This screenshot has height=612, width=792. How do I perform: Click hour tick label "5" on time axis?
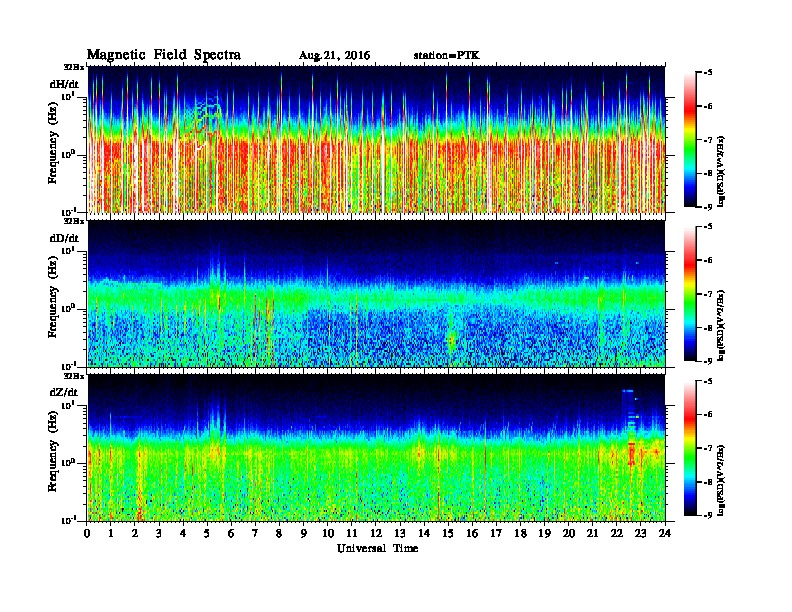207,533
